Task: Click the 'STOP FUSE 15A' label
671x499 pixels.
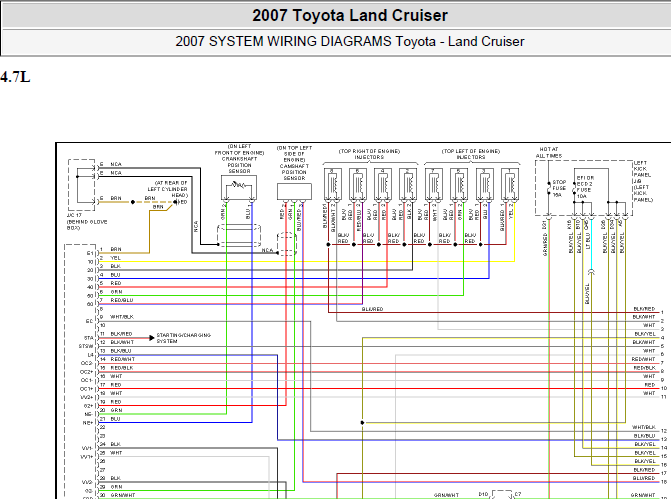Action: (x=559, y=188)
